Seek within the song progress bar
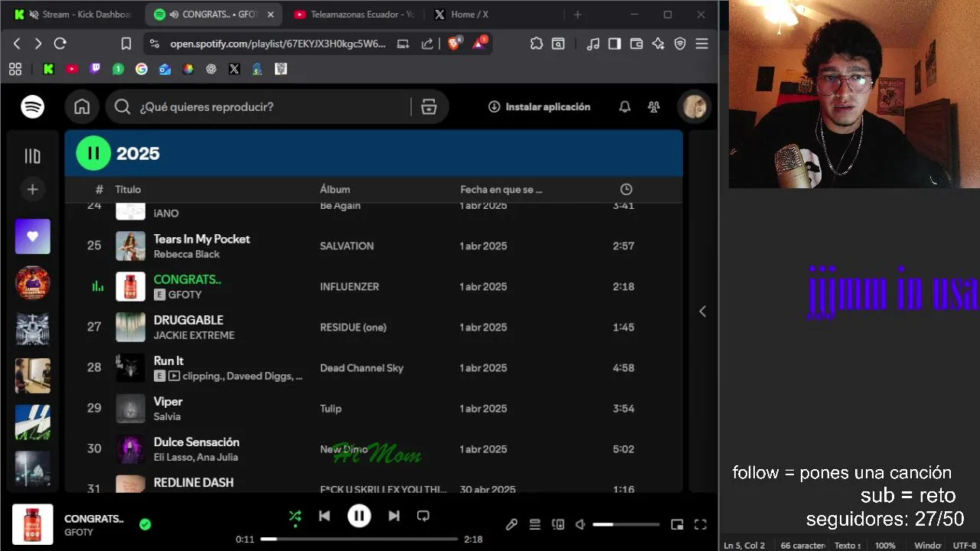Viewport: 980px width, 551px height. point(359,539)
